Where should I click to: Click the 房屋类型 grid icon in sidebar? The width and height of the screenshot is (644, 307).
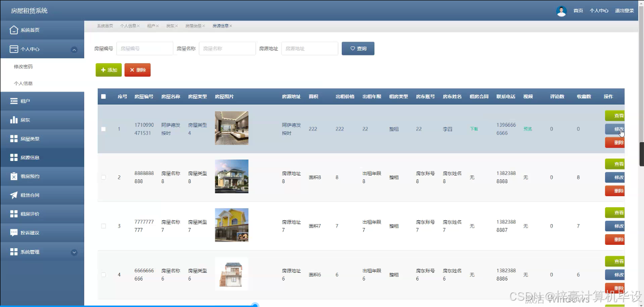coord(14,139)
